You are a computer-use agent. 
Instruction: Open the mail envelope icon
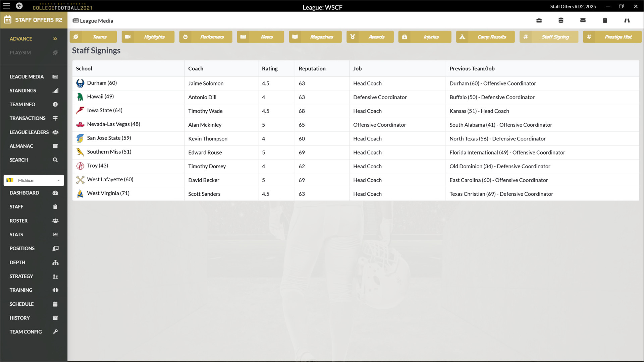583,20
